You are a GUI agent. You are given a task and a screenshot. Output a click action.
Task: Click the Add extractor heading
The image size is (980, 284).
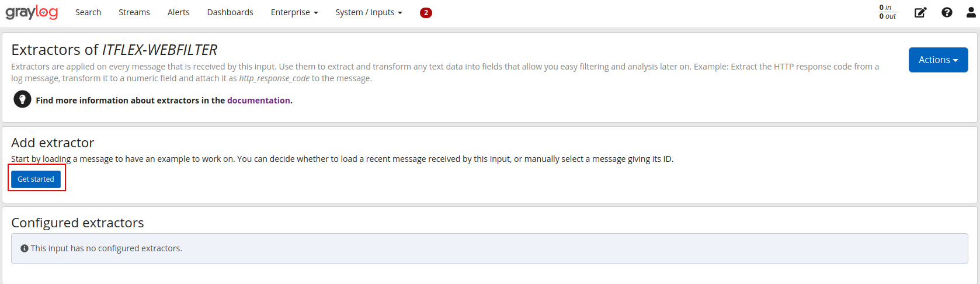pyautogui.click(x=53, y=143)
